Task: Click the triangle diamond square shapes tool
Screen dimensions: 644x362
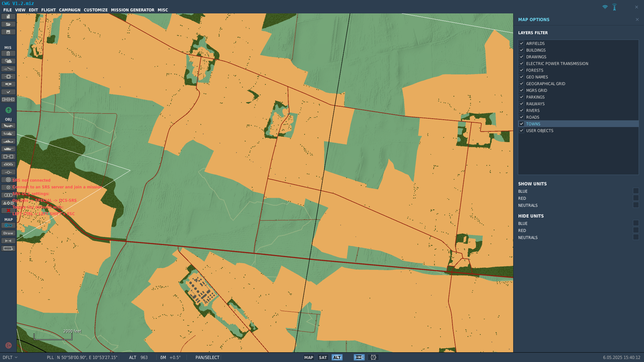Action: point(8,203)
